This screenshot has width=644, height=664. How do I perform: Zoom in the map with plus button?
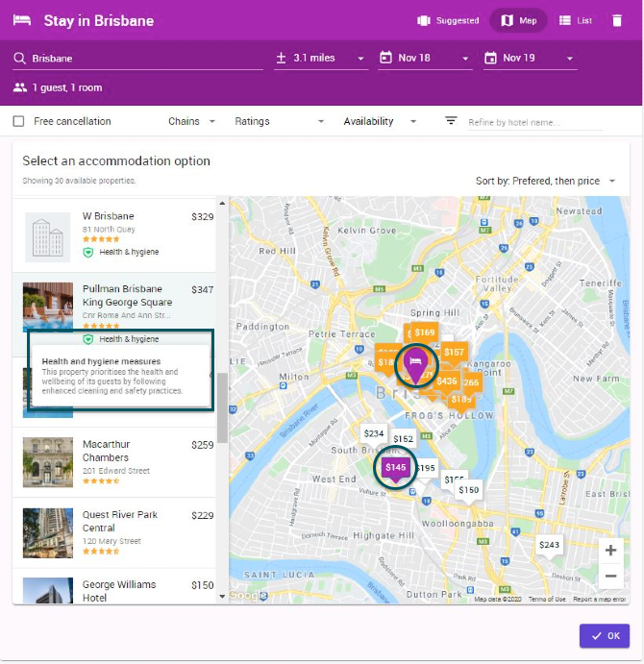[x=610, y=551]
